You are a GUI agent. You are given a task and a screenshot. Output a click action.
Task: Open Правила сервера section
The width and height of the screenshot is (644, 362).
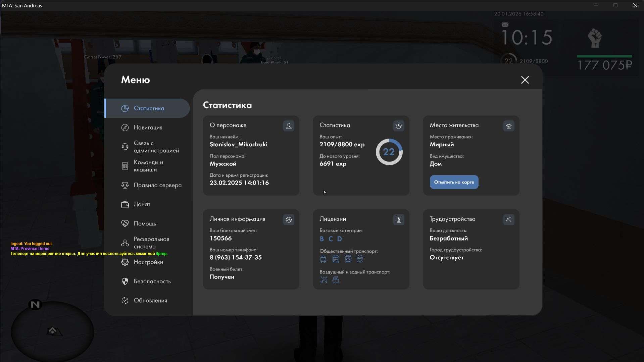pos(157,185)
